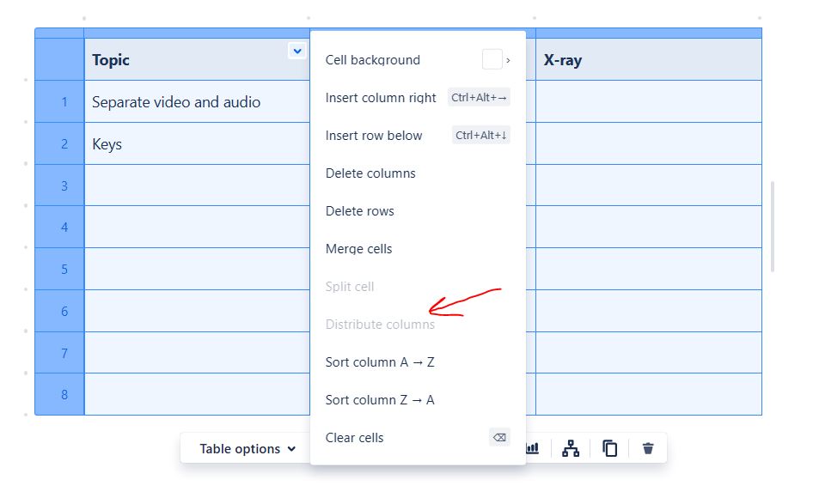
Task: Choose Merge cells from the menu
Action: [x=358, y=249]
